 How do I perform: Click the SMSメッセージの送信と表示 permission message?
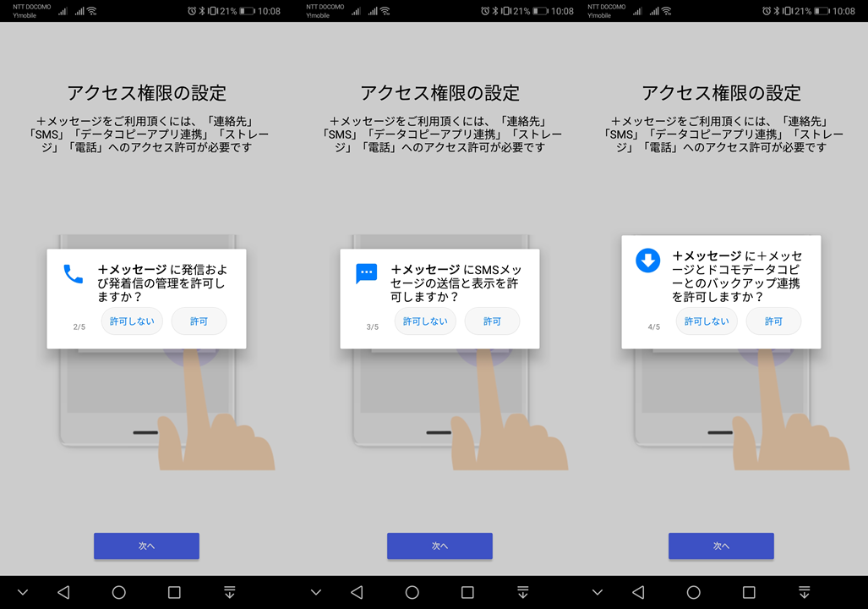pos(456,283)
